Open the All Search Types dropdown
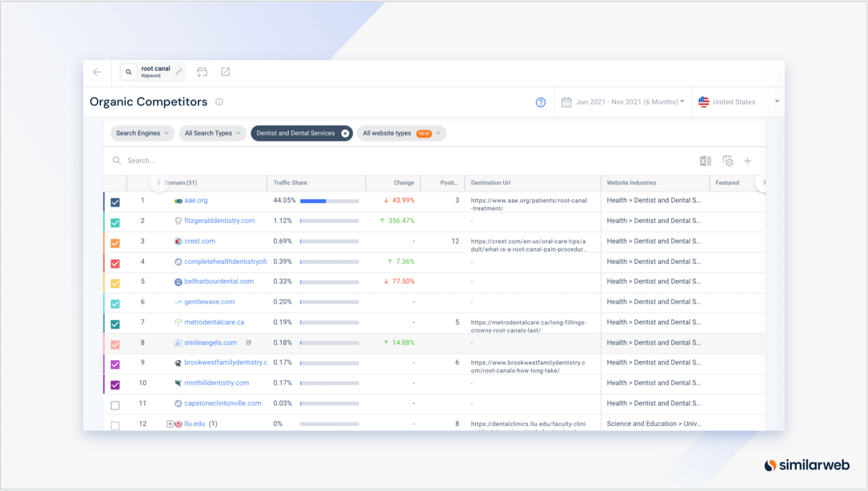 click(x=213, y=134)
